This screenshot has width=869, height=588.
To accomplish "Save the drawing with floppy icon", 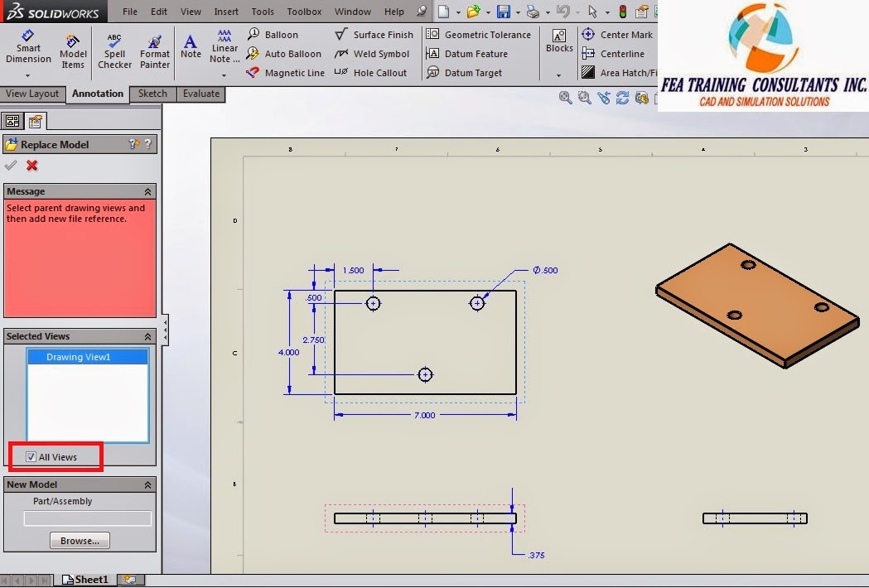I will 503,12.
